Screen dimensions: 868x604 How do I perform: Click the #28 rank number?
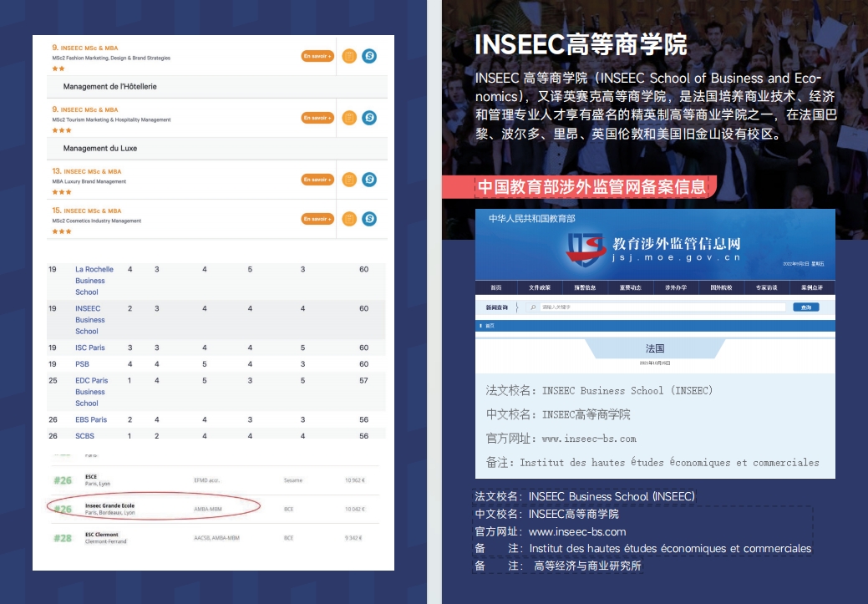coord(63,538)
